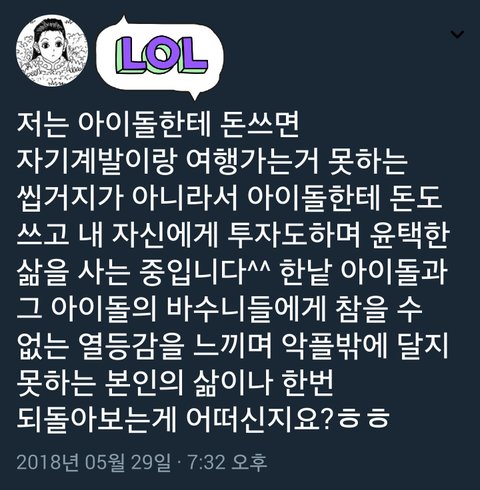
Task: Click the 7:32 오후 time stamp
Action: [x=228, y=463]
